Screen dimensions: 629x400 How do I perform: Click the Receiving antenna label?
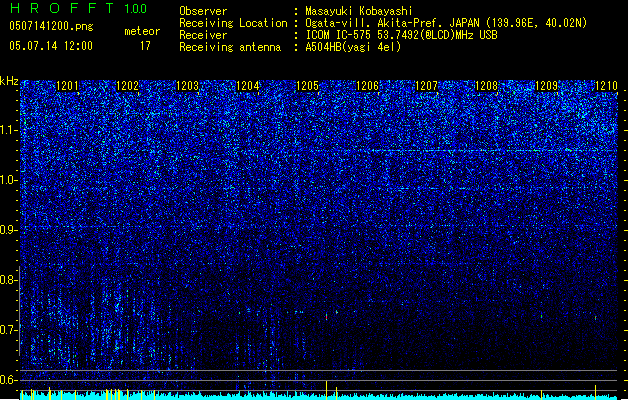coord(230,47)
